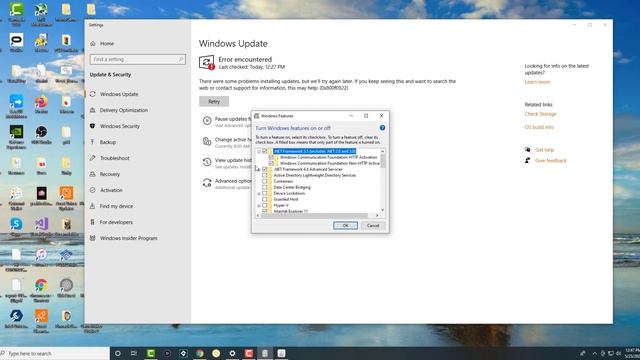Open Windows Insider Program entry

click(128, 238)
